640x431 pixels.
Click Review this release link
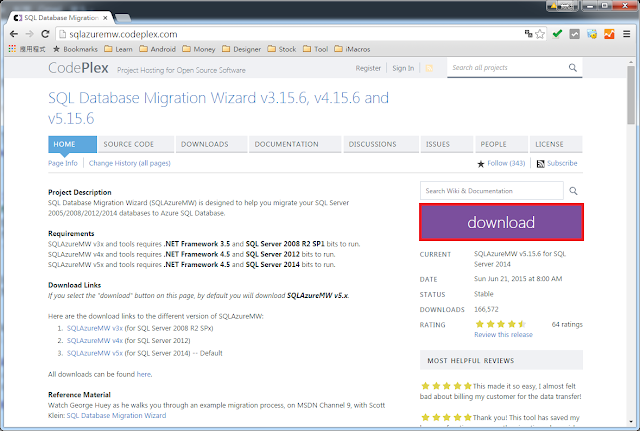[503, 335]
